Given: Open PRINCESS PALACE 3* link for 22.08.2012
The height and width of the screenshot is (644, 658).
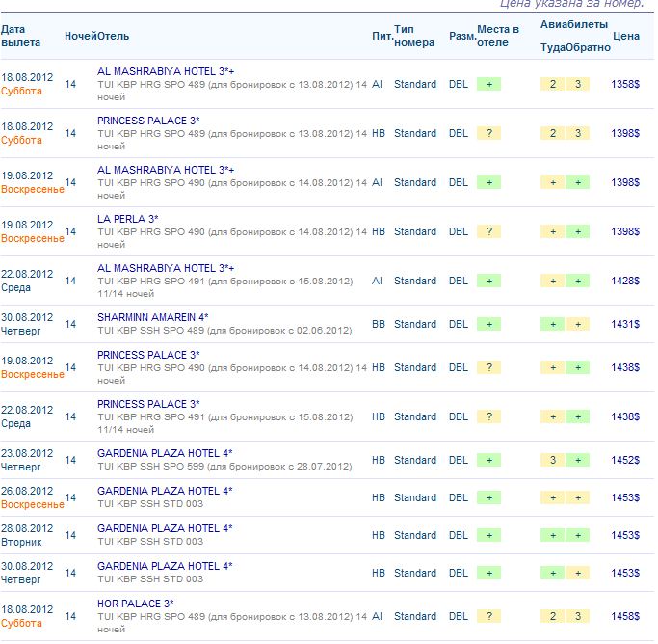Looking at the screenshot, I should tap(148, 404).
